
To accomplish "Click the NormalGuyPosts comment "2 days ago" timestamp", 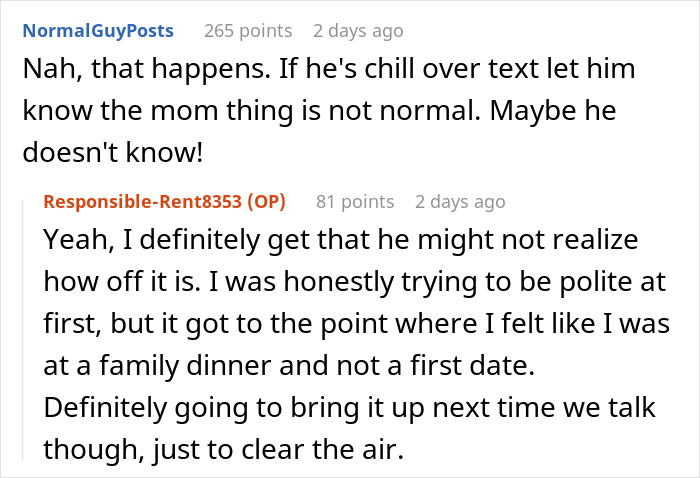I will point(358,31).
